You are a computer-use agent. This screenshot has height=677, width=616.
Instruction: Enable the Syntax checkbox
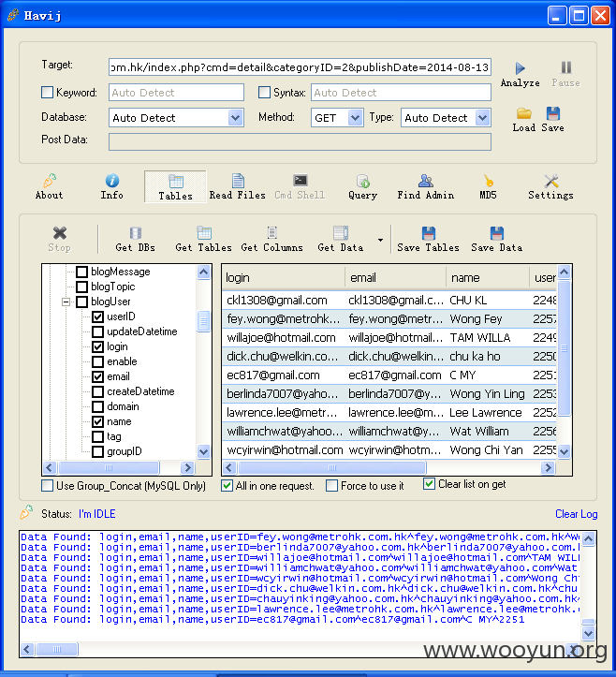coord(264,93)
